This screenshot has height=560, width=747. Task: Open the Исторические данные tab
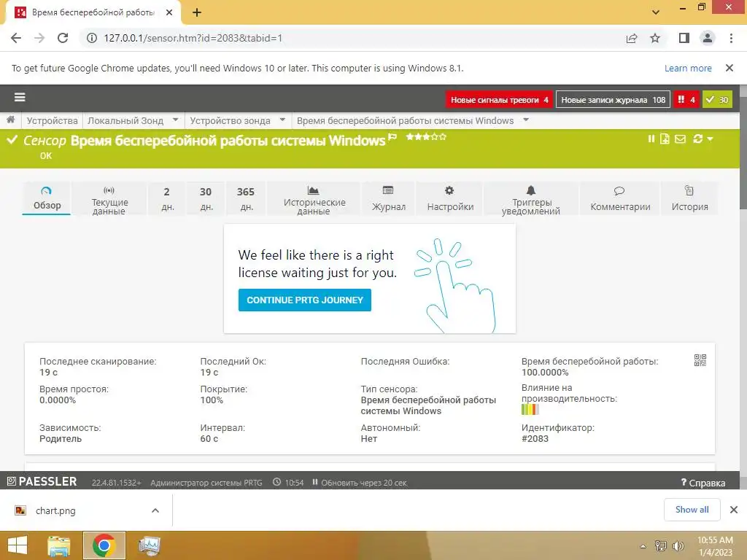click(314, 198)
